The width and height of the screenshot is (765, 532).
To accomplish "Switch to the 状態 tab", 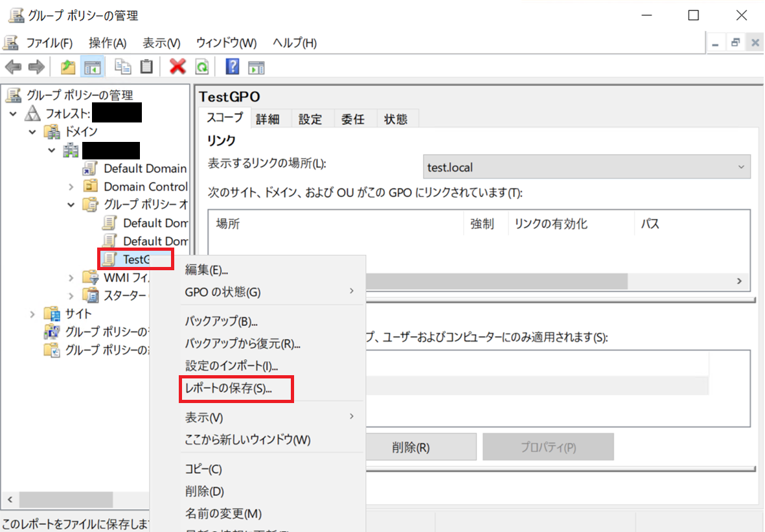I will [x=396, y=119].
